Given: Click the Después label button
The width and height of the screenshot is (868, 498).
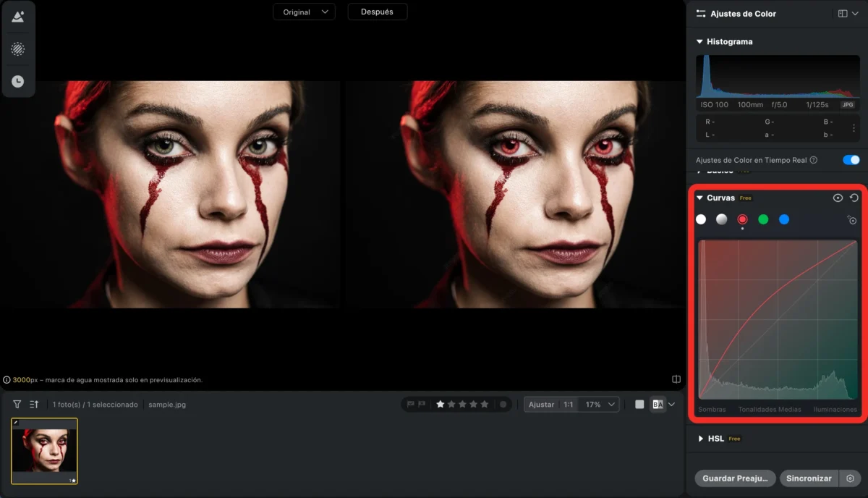Looking at the screenshot, I should click(x=377, y=12).
